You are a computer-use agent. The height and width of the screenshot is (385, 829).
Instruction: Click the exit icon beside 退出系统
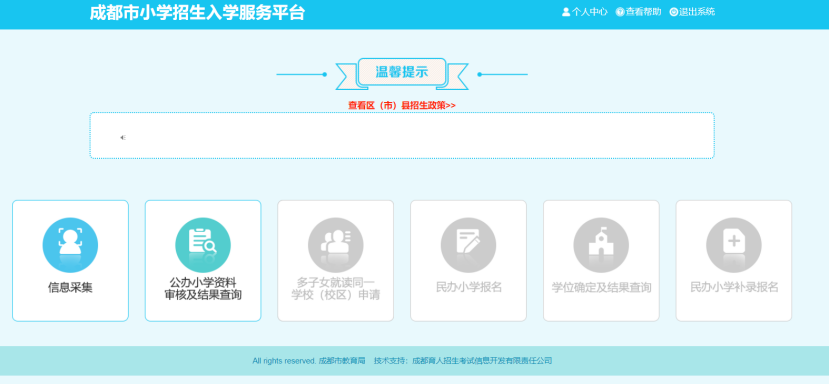pos(674,12)
